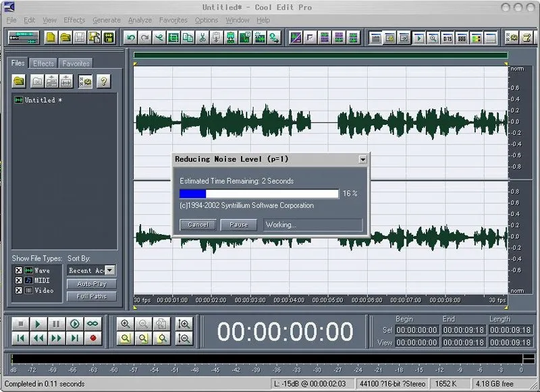The width and height of the screenshot is (540, 392).
Task: Click the Sel End time field
Action: pos(464,330)
